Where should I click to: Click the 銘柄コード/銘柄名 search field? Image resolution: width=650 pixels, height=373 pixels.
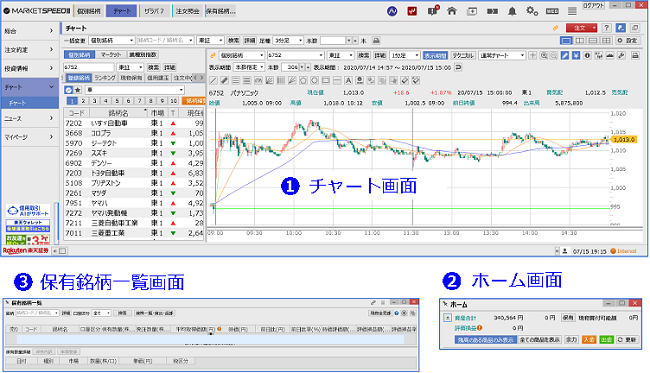(165, 40)
